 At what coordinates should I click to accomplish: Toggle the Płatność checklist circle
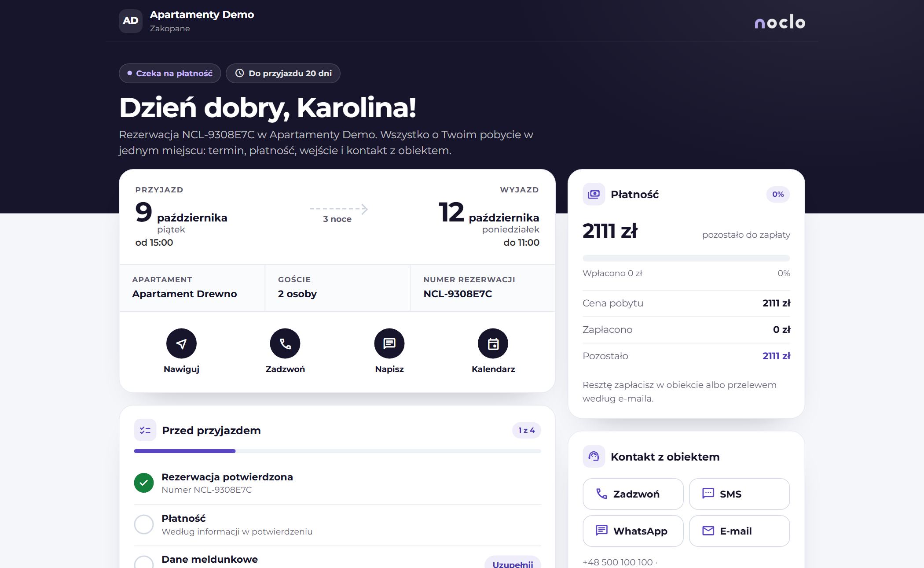point(144,524)
